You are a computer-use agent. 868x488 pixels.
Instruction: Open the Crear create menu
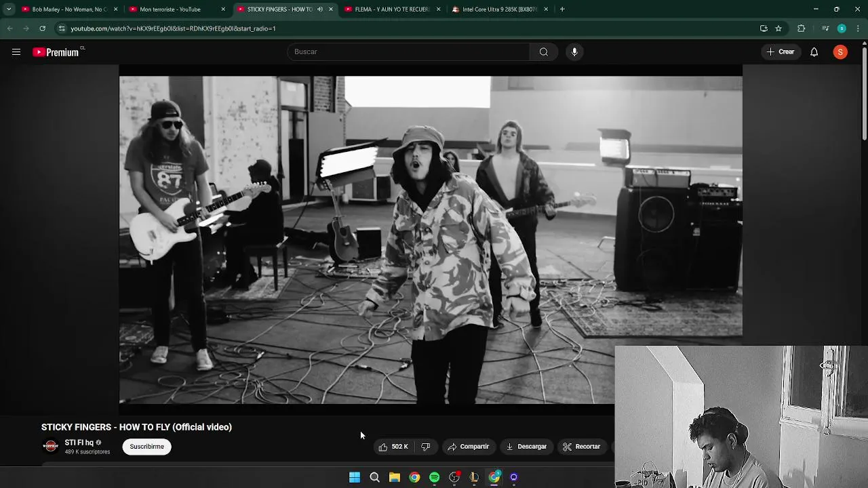pyautogui.click(x=781, y=52)
